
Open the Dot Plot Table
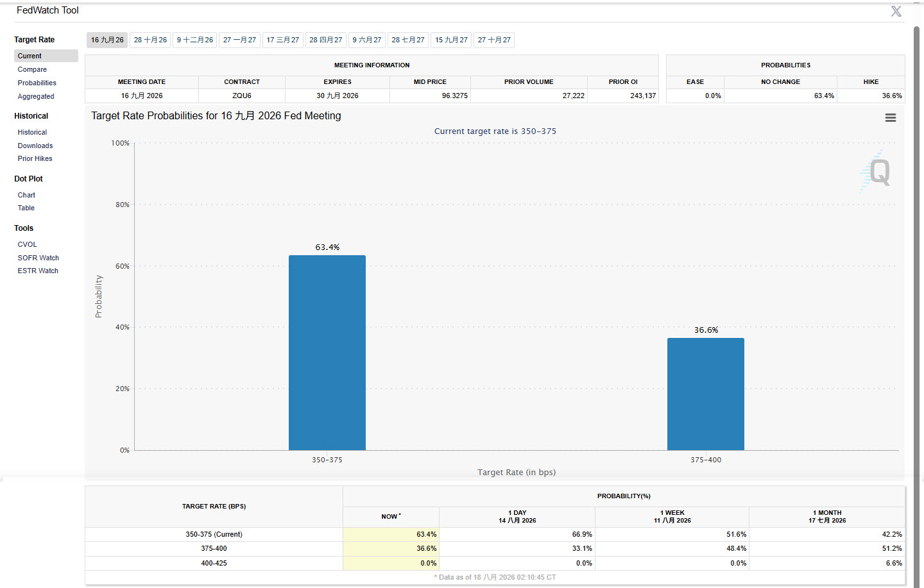pyautogui.click(x=26, y=208)
